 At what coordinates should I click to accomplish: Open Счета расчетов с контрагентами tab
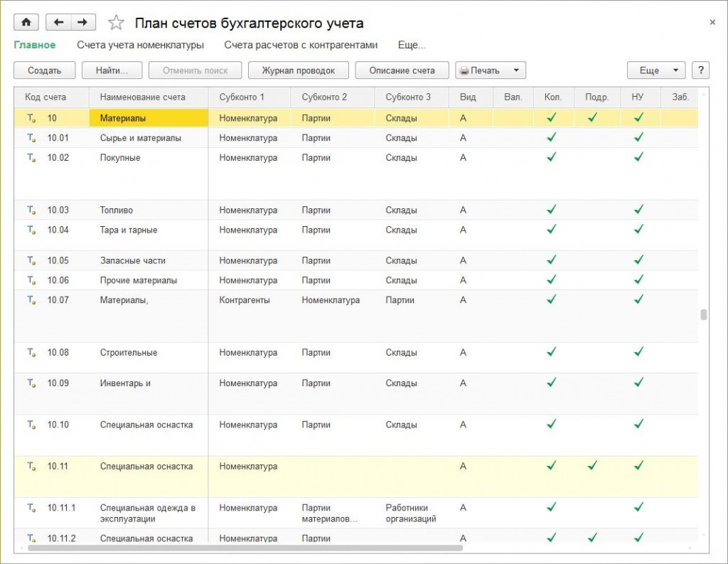301,45
